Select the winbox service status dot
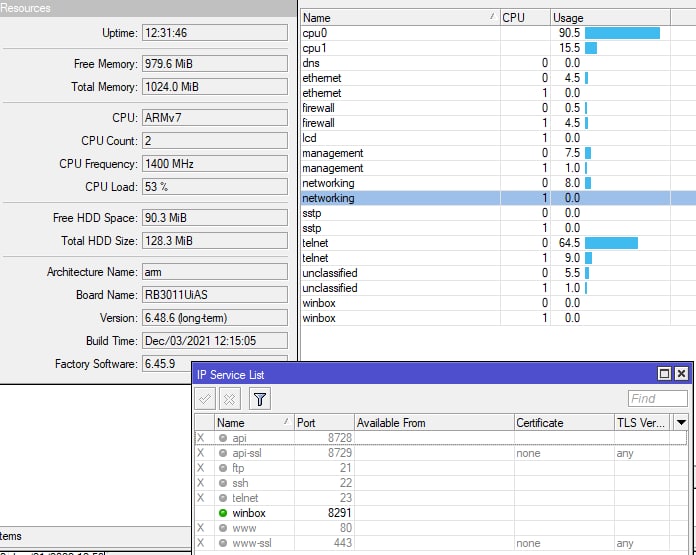Screen dimensions: 696x555 [223, 513]
